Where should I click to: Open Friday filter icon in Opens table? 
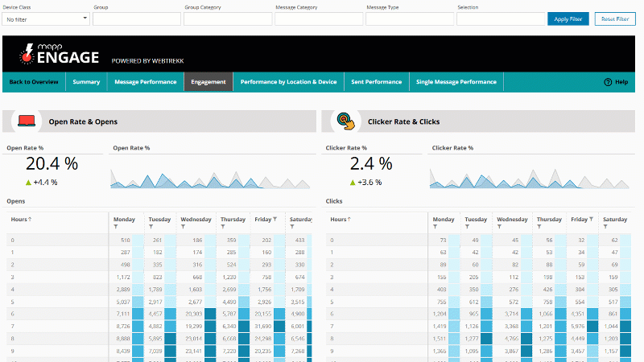(x=275, y=219)
